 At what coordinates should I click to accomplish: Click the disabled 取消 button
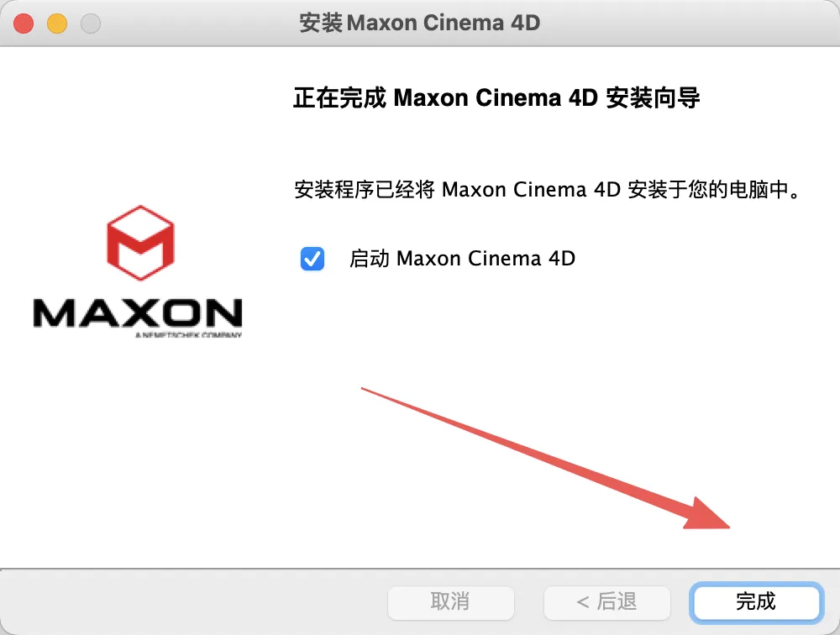pos(450,602)
